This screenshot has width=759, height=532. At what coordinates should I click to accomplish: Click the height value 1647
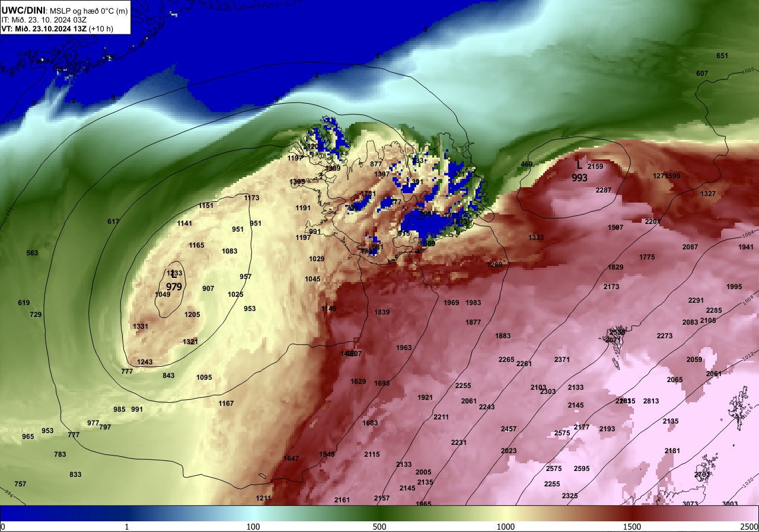[x=291, y=459]
